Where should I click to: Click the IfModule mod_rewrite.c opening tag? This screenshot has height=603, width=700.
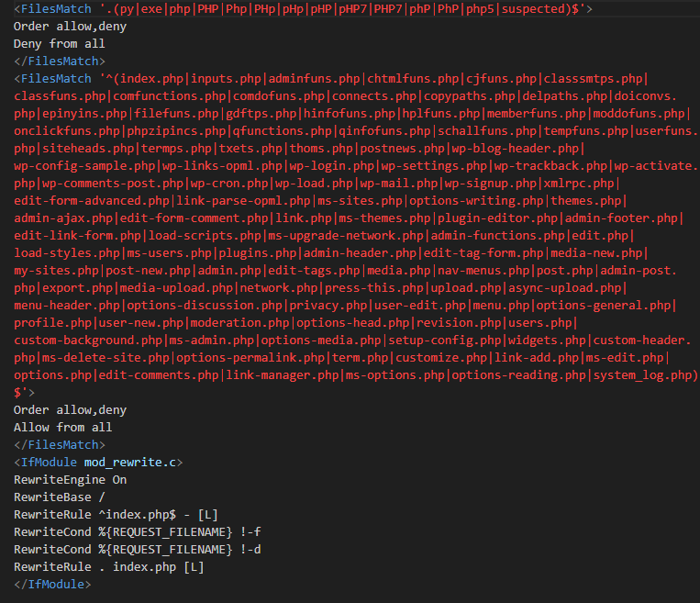coord(98,463)
